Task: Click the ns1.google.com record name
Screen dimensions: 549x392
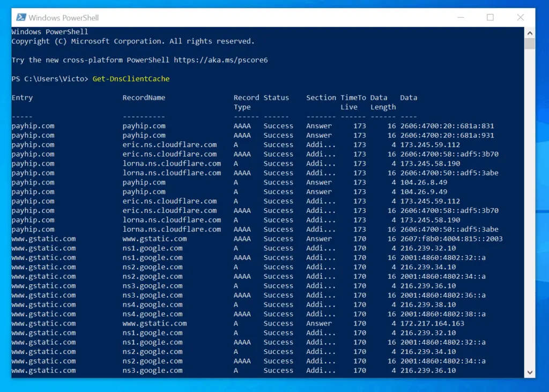Action: 154,248
